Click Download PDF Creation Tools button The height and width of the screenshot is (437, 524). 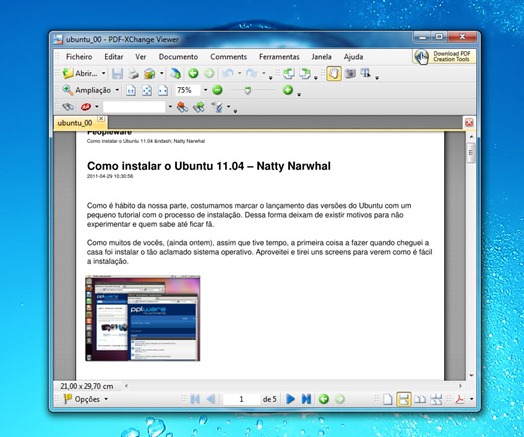(x=444, y=56)
